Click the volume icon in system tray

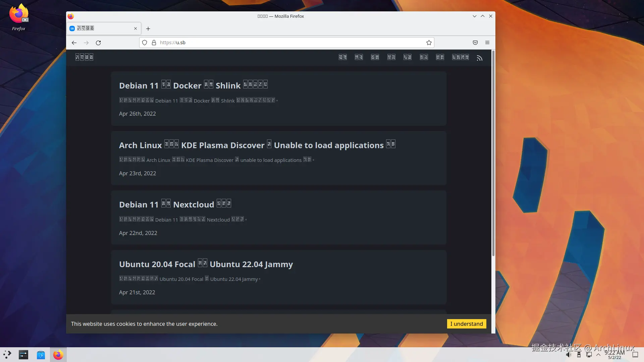(x=569, y=355)
